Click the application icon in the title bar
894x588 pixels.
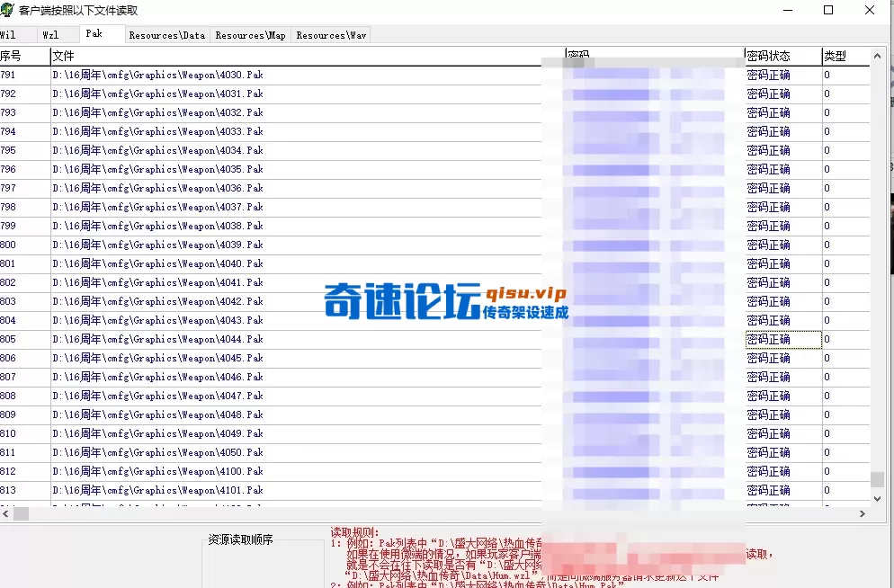pyautogui.click(x=9, y=9)
